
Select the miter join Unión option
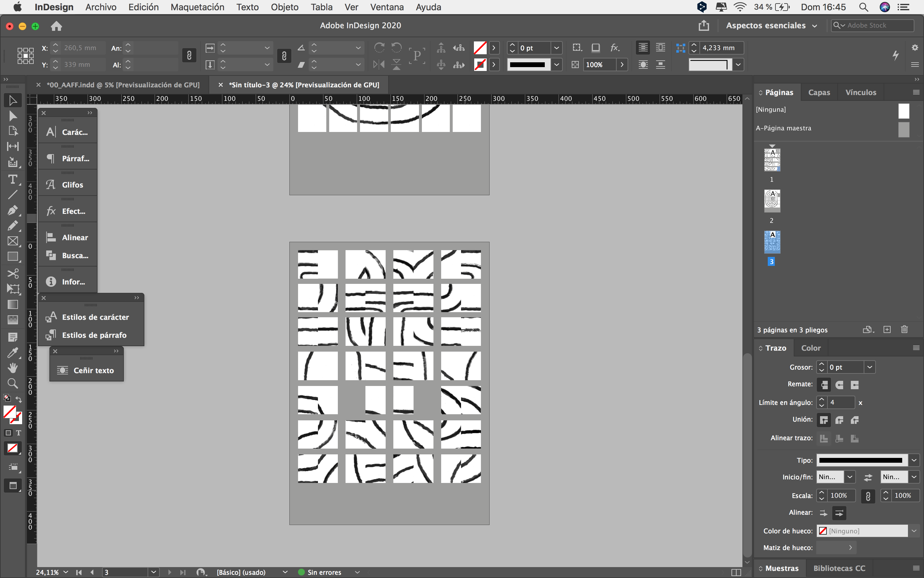coord(824,420)
